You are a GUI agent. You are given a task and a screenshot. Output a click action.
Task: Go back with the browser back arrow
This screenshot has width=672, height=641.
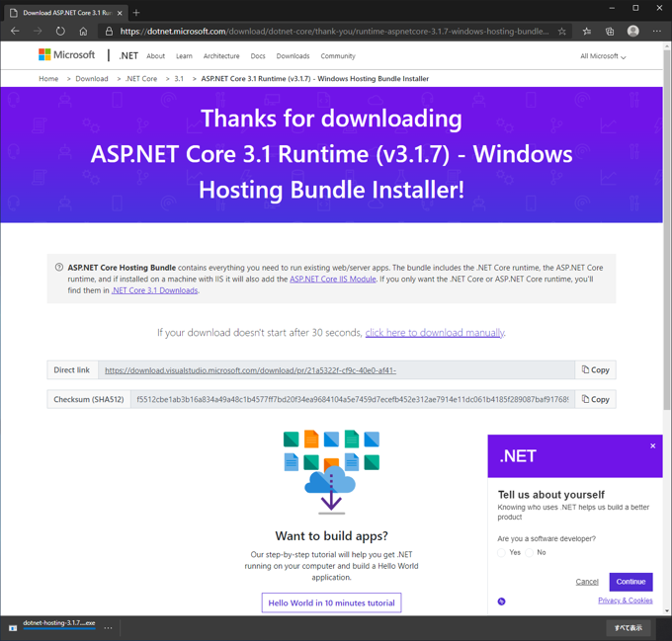(x=15, y=32)
